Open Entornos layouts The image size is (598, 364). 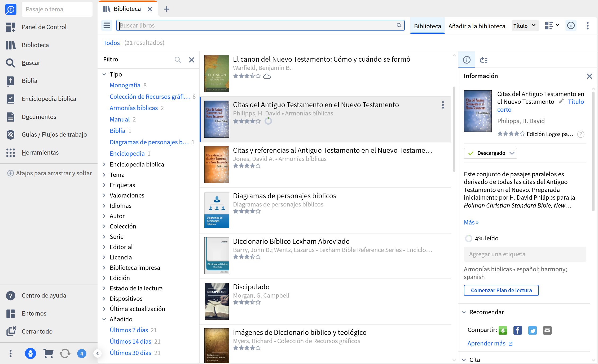tap(34, 313)
